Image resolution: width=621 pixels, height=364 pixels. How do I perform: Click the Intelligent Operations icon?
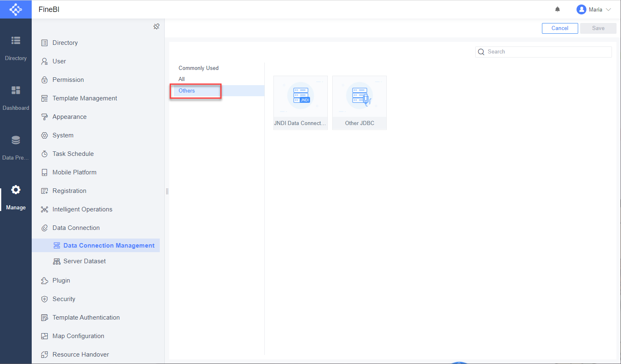(x=44, y=209)
